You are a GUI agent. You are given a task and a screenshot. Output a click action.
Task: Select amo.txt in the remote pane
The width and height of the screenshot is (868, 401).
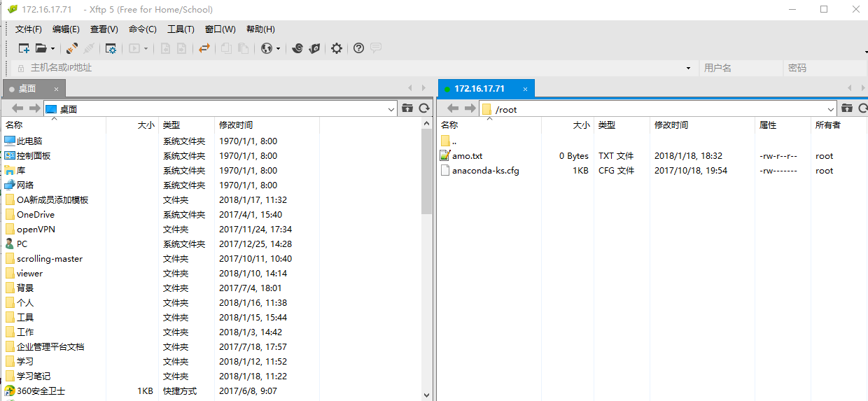coord(467,156)
